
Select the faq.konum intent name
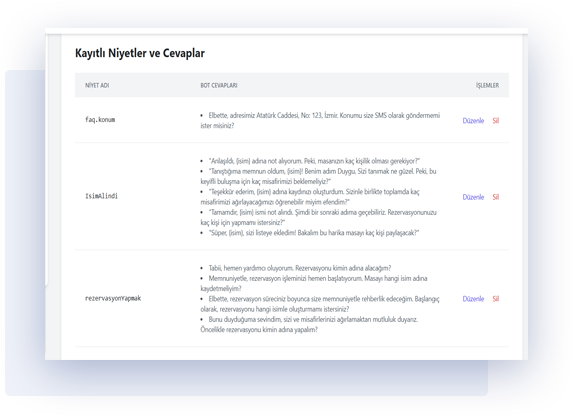coord(100,120)
